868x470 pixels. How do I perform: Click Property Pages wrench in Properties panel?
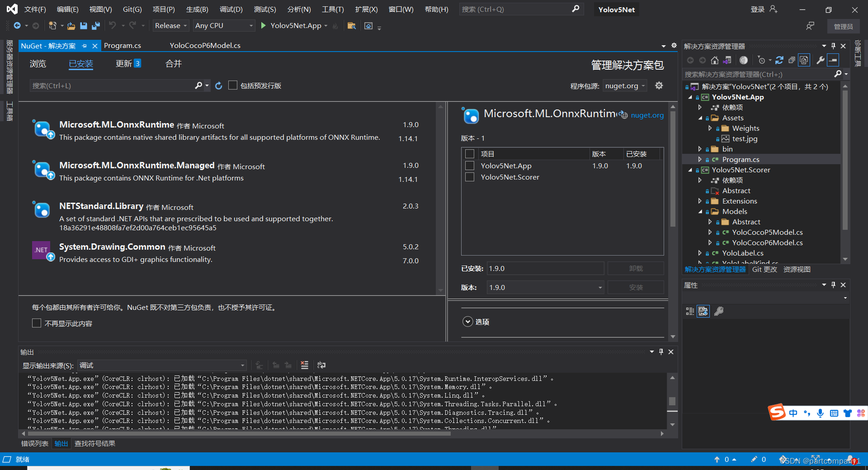pos(719,311)
